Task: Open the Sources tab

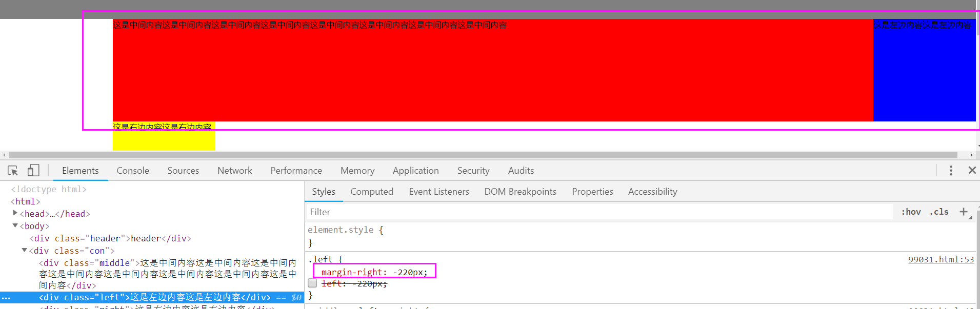Action: pos(183,171)
